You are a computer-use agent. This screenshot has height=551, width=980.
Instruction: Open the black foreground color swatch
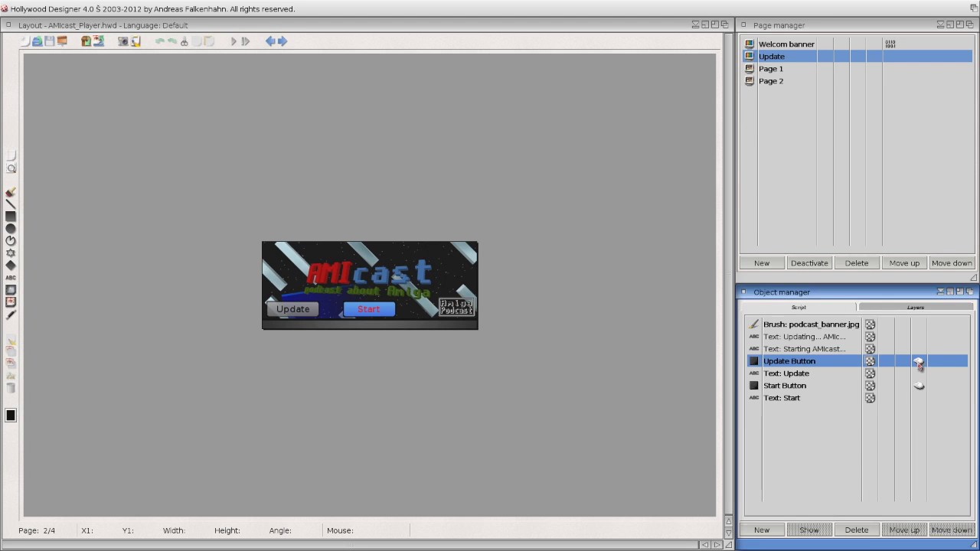point(11,416)
